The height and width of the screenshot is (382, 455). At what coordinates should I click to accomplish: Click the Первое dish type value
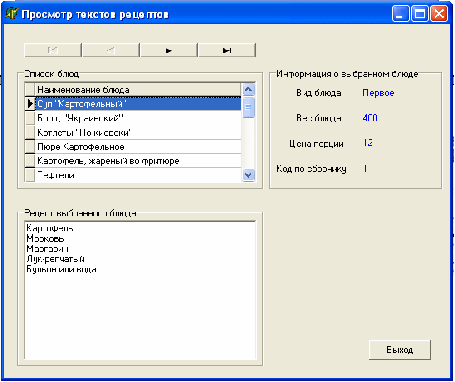[x=378, y=93]
